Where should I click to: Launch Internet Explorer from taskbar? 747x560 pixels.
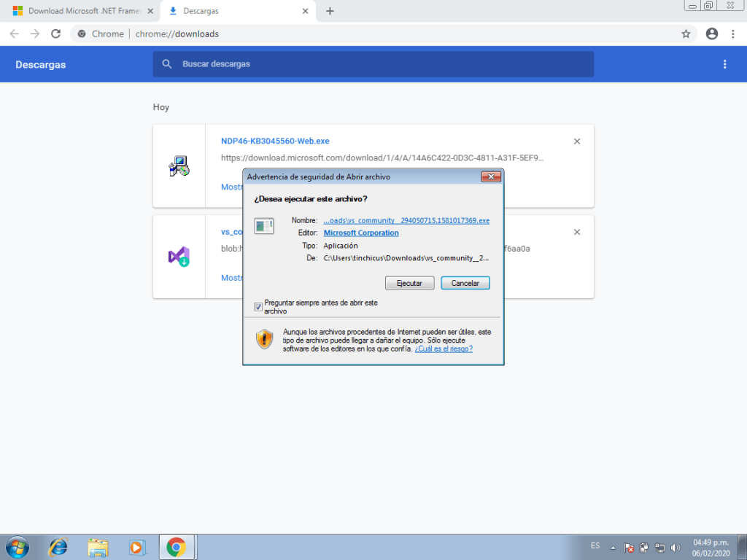[x=58, y=546]
